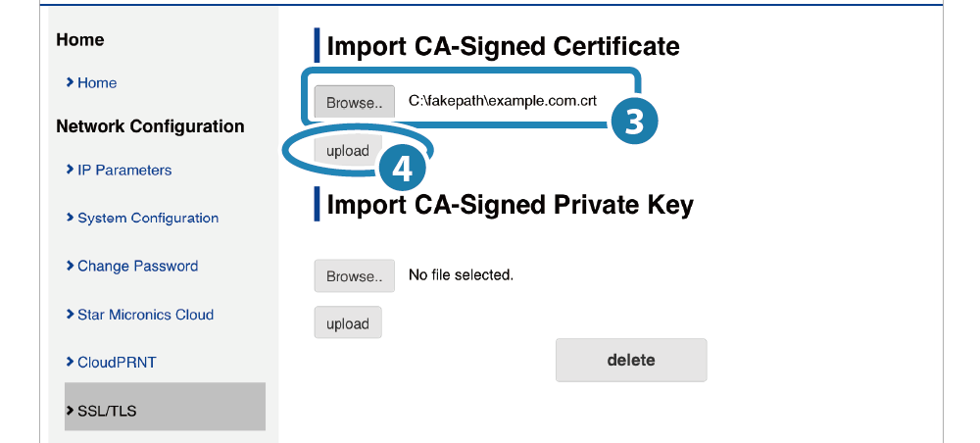Click the step 4 circle badge
The image size is (980, 443).
(403, 169)
